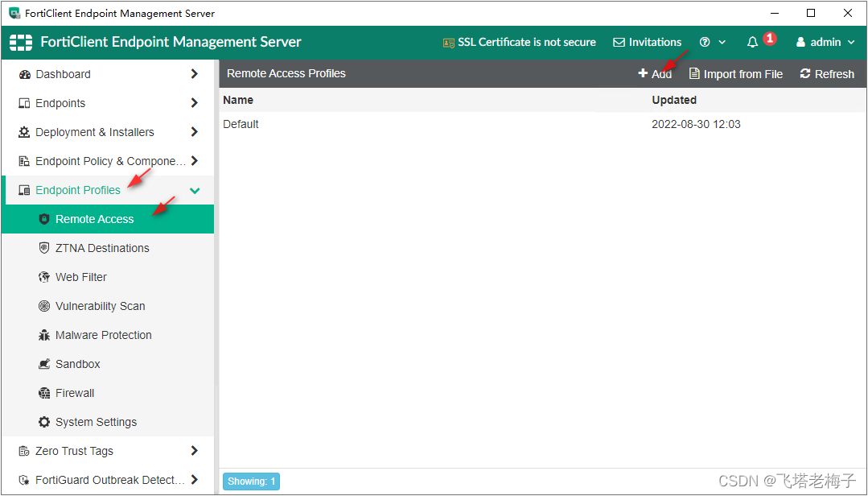
Task: Click the Remote Access Profiles title
Action: point(286,74)
